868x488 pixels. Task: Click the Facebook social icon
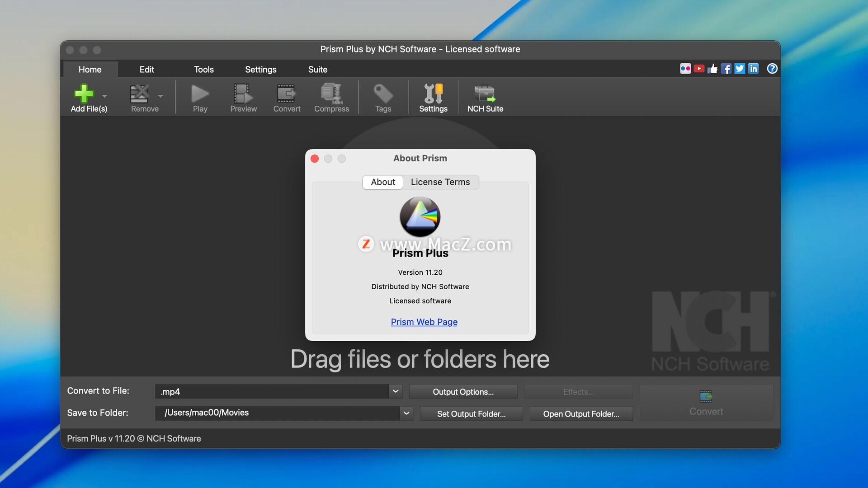726,69
